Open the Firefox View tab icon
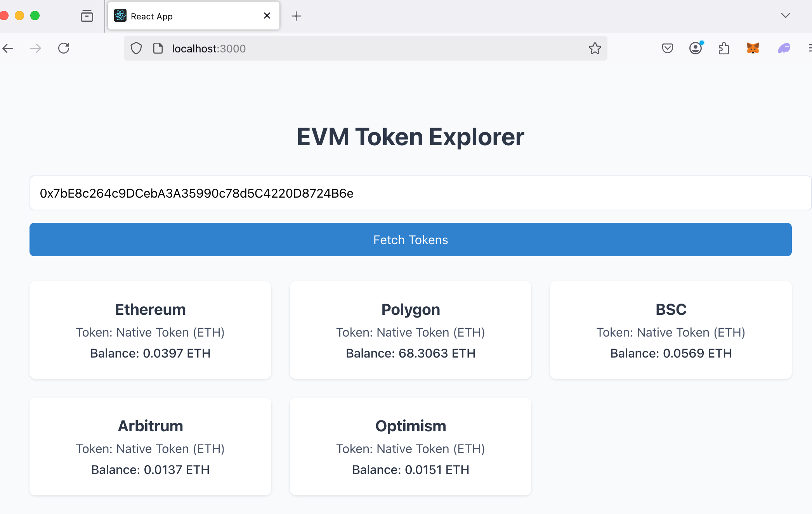812x514 pixels. pyautogui.click(x=87, y=16)
